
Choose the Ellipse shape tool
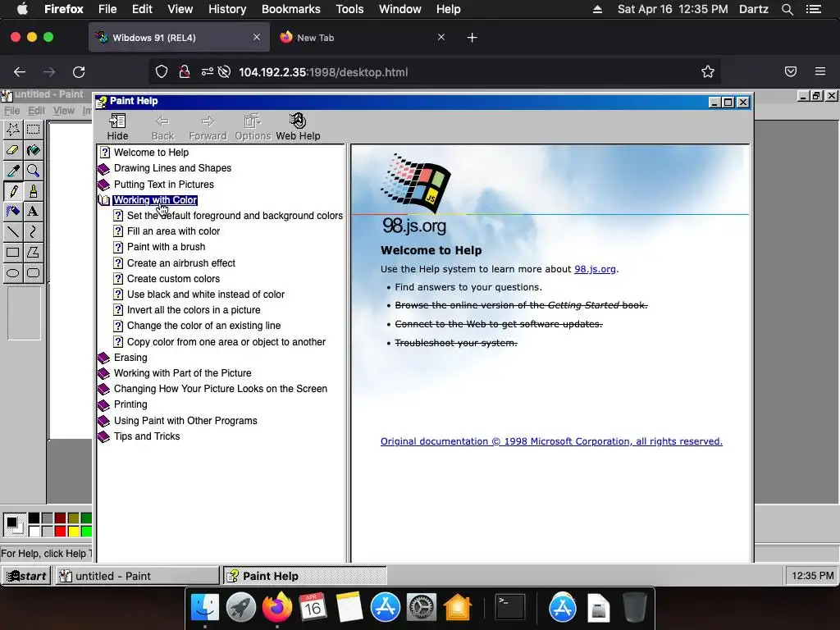[13, 272]
